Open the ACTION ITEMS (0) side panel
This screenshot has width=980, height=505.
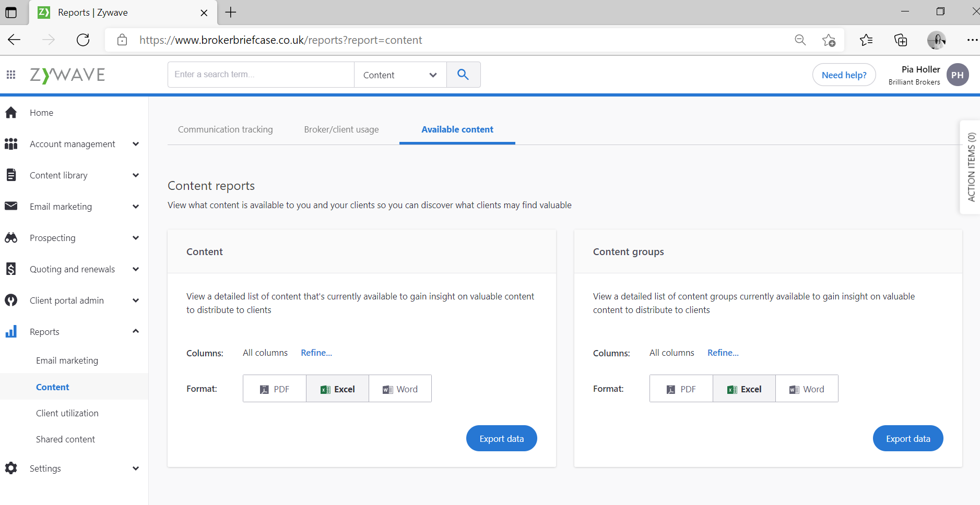point(971,167)
